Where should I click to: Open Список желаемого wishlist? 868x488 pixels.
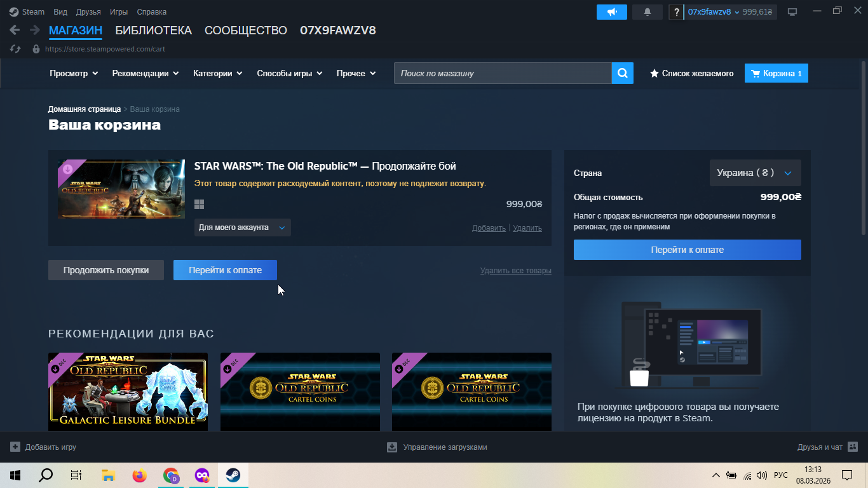click(691, 74)
